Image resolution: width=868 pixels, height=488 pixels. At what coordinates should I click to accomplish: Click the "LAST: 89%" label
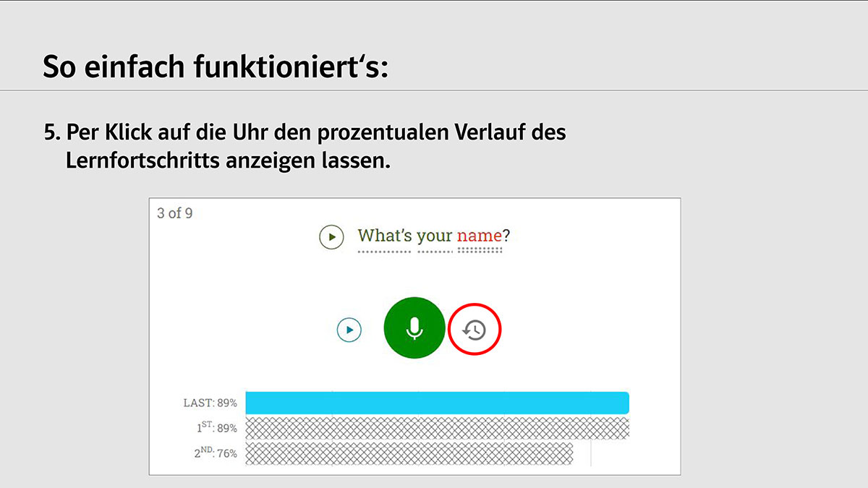tap(210, 403)
